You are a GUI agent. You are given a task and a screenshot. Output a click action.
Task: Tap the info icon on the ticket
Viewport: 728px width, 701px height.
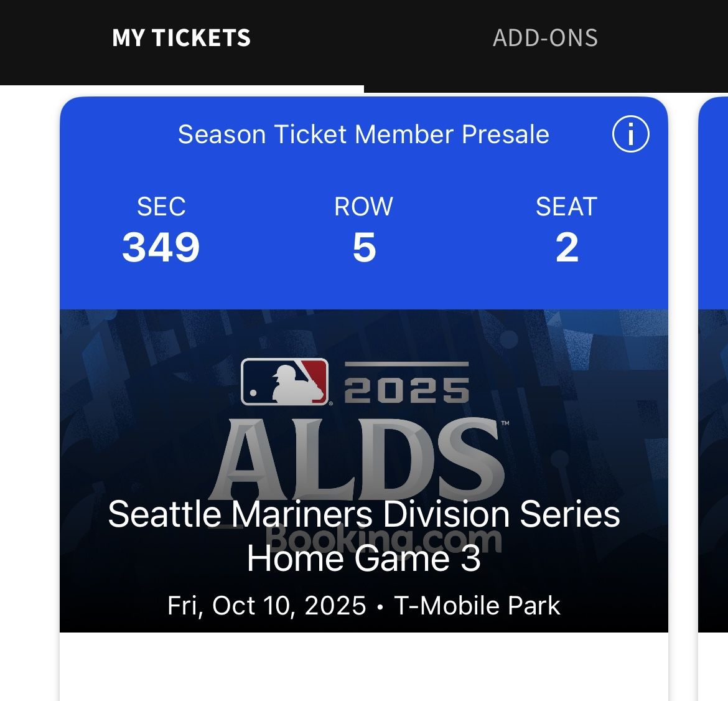point(630,134)
